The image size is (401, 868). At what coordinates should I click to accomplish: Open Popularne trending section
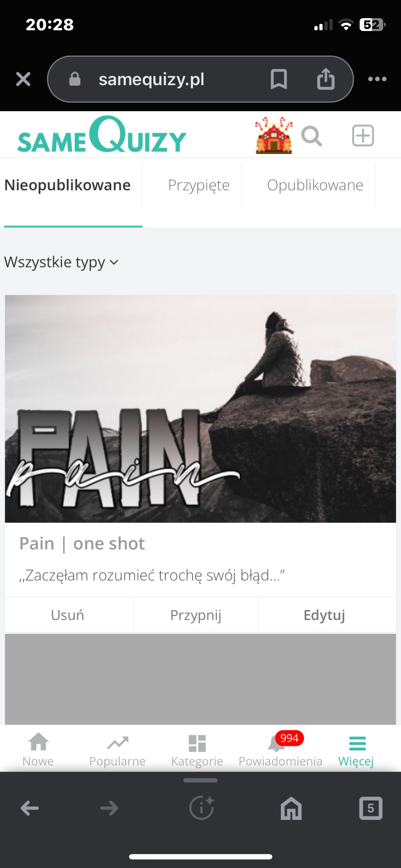click(x=117, y=750)
